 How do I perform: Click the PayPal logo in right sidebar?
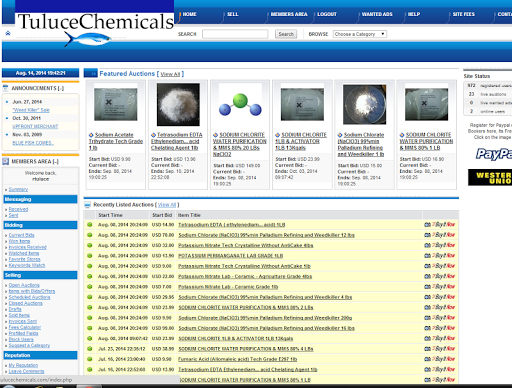tap(493, 154)
